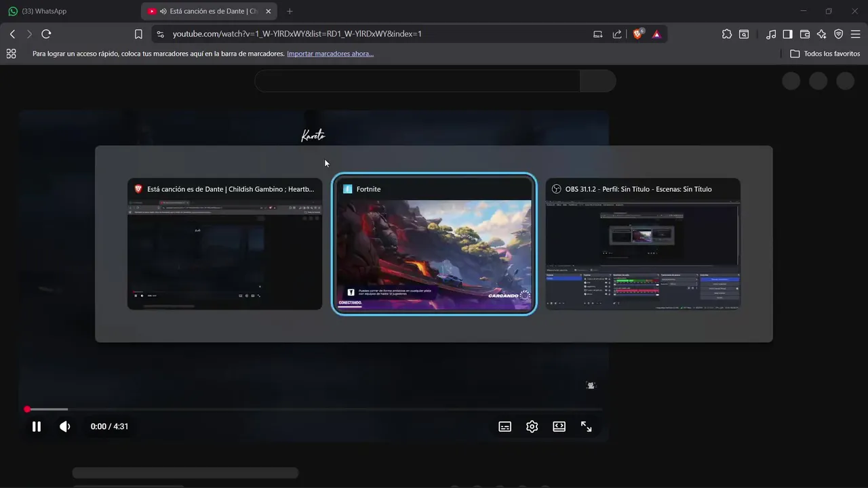Open the Leo AI sparkle icon

pos(821,34)
